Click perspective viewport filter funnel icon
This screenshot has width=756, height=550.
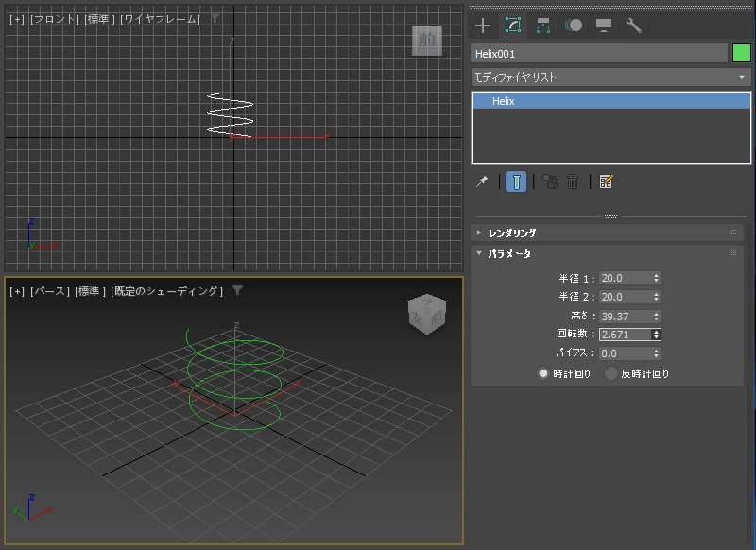(238, 290)
